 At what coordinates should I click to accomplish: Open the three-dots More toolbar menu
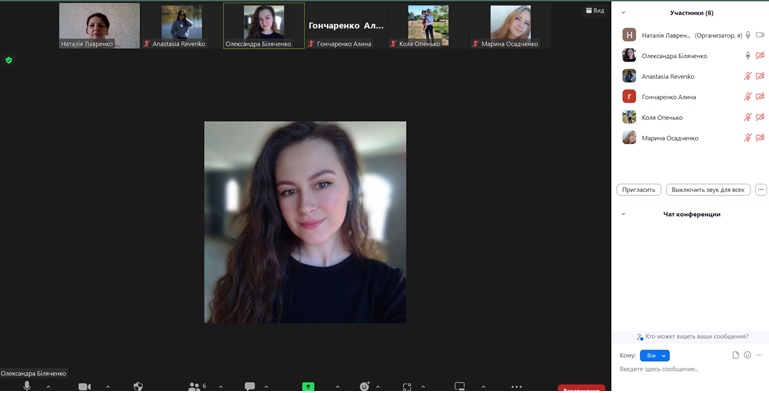click(516, 387)
